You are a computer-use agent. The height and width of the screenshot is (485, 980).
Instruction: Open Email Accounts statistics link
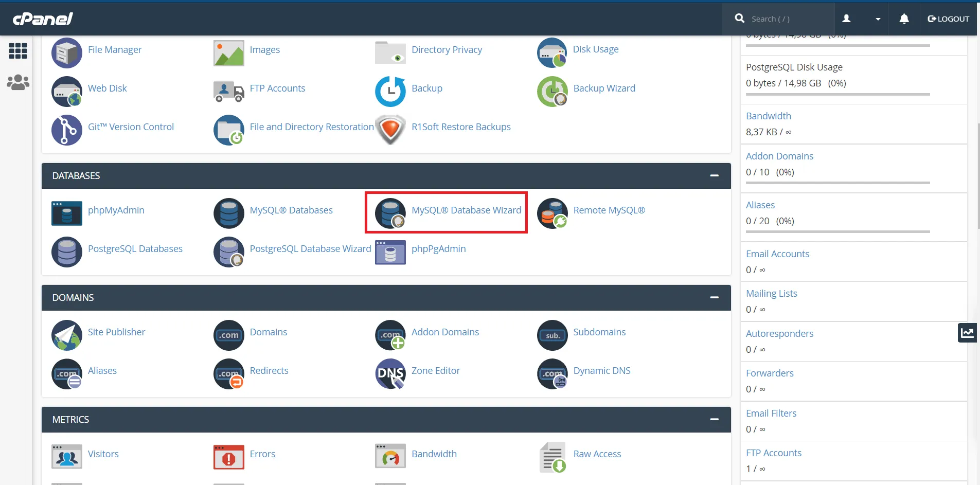(777, 254)
